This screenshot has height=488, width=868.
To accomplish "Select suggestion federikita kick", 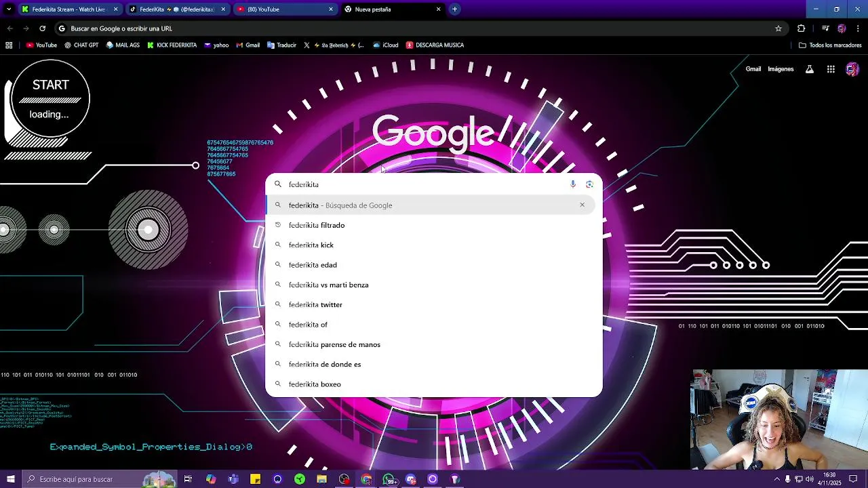I will tap(431, 245).
